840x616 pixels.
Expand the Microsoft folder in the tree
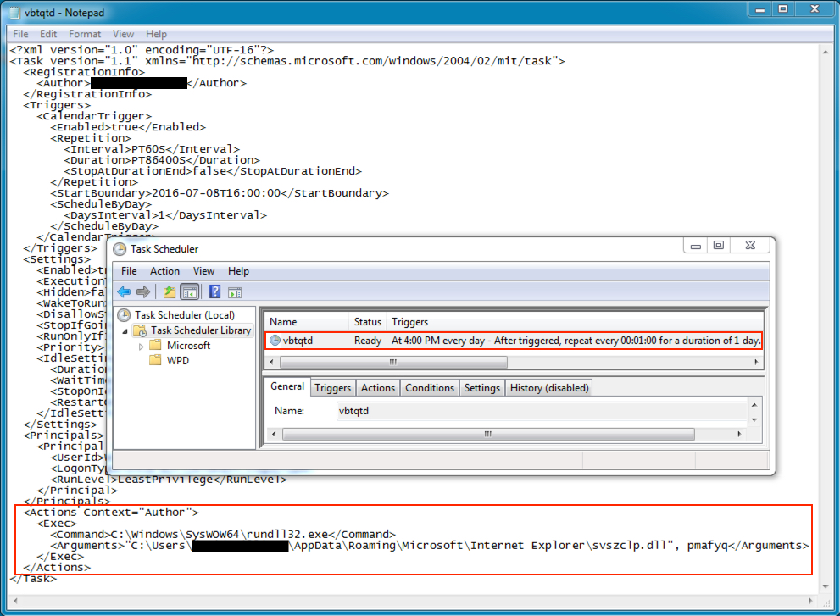coord(141,346)
